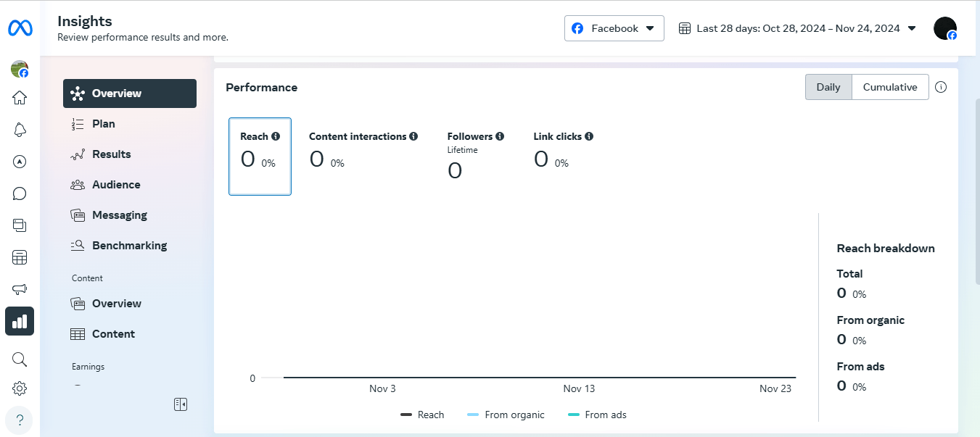
Task: Switch to Cumulative view
Action: (890, 87)
